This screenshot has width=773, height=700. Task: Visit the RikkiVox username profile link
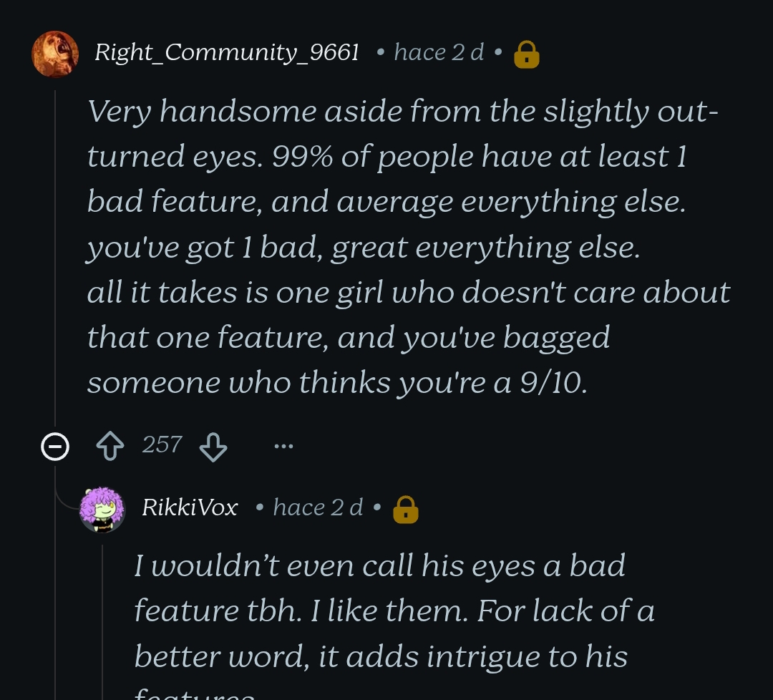pos(190,507)
